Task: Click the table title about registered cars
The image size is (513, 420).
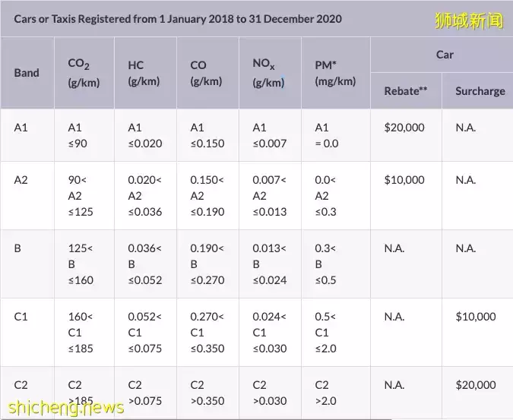Action: [178, 19]
